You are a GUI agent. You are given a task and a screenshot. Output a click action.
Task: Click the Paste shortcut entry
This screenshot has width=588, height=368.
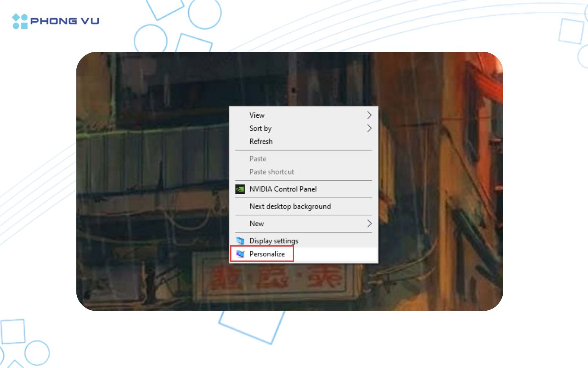tap(272, 172)
